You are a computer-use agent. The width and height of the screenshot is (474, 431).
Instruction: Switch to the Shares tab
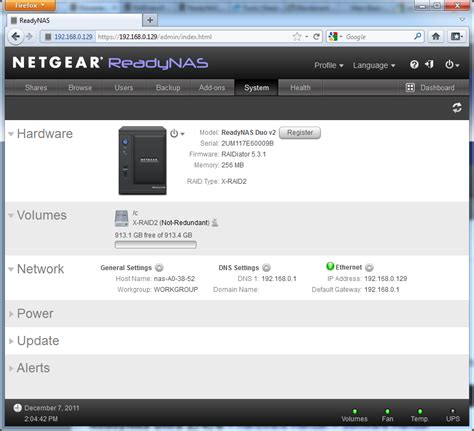(36, 88)
